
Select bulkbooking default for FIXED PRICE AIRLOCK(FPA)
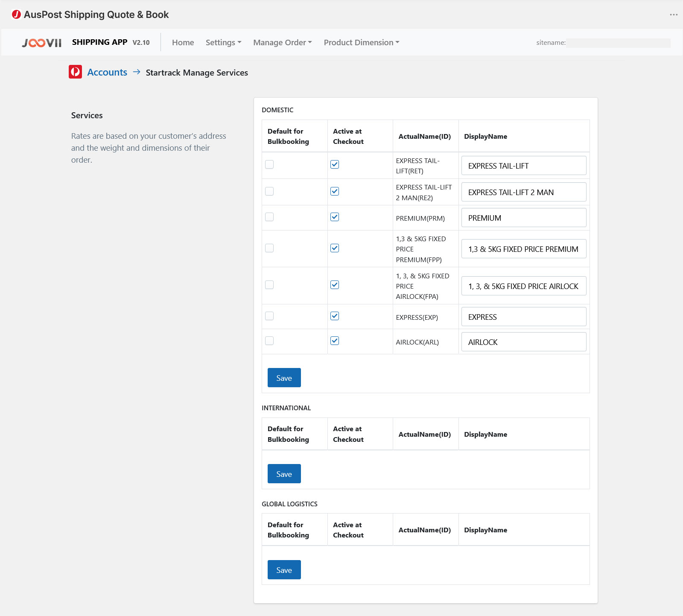tap(269, 285)
